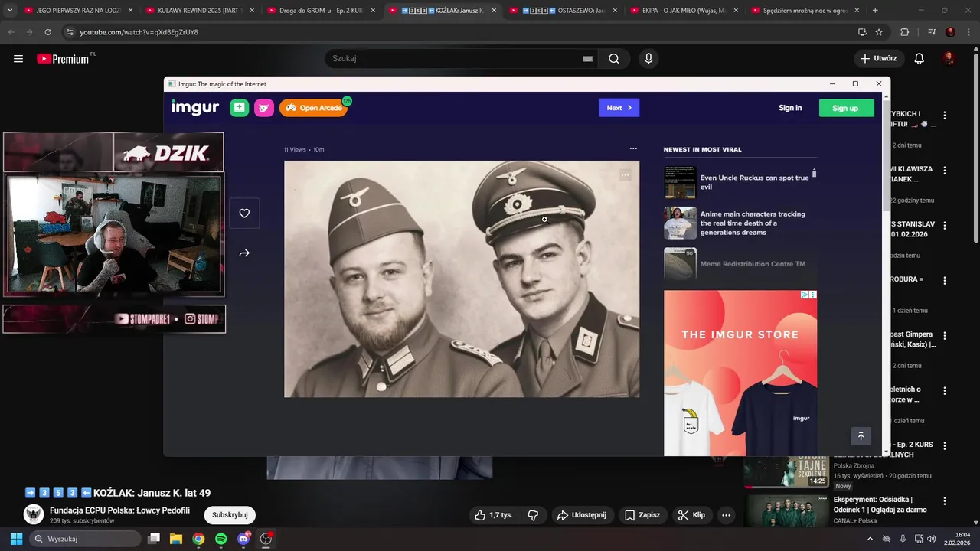This screenshot has height=551, width=980.
Task: Open the on-screen keyboard icon in search box
Action: (x=588, y=59)
